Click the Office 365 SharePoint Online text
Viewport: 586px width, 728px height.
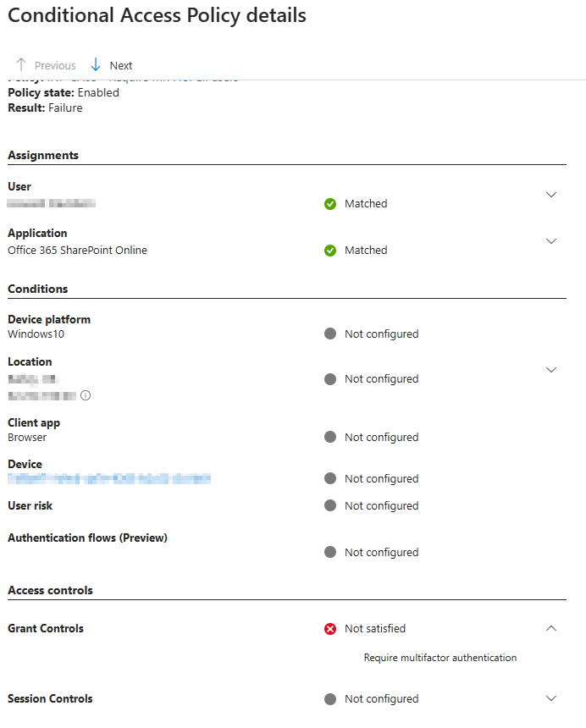click(x=78, y=251)
